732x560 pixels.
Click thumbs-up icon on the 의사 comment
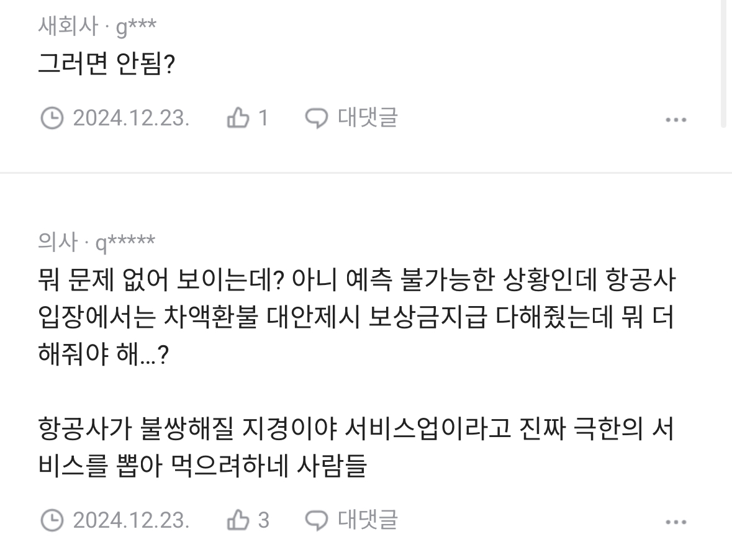(238, 520)
